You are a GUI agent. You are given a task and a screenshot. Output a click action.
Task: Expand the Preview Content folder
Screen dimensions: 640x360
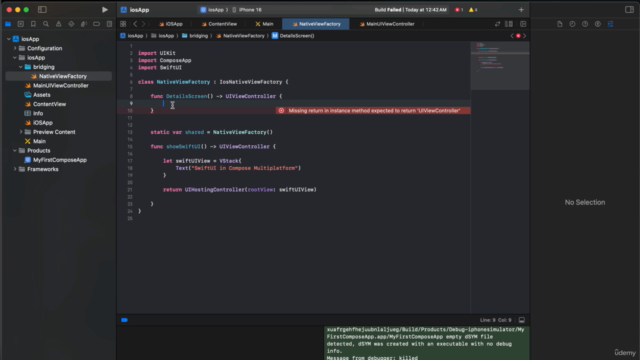(x=21, y=132)
